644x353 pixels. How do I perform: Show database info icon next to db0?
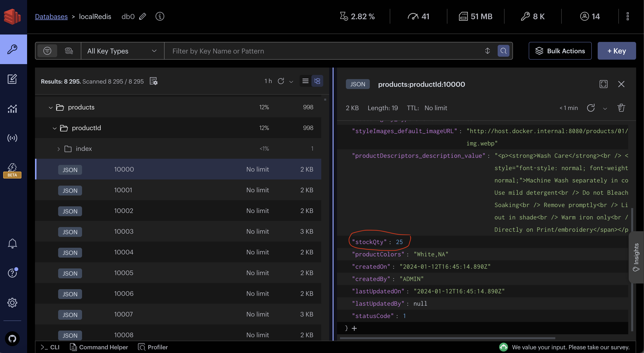point(160,17)
